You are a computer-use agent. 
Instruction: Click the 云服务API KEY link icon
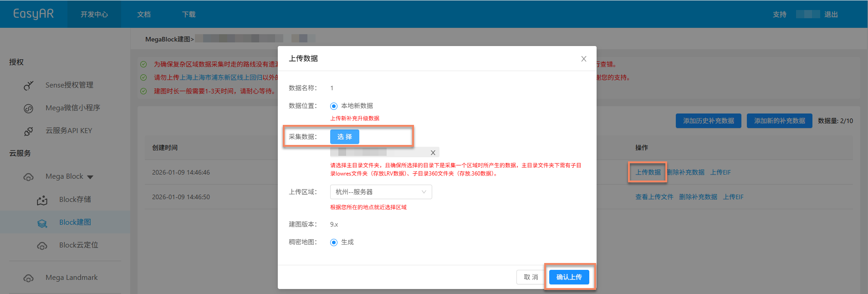click(x=29, y=131)
